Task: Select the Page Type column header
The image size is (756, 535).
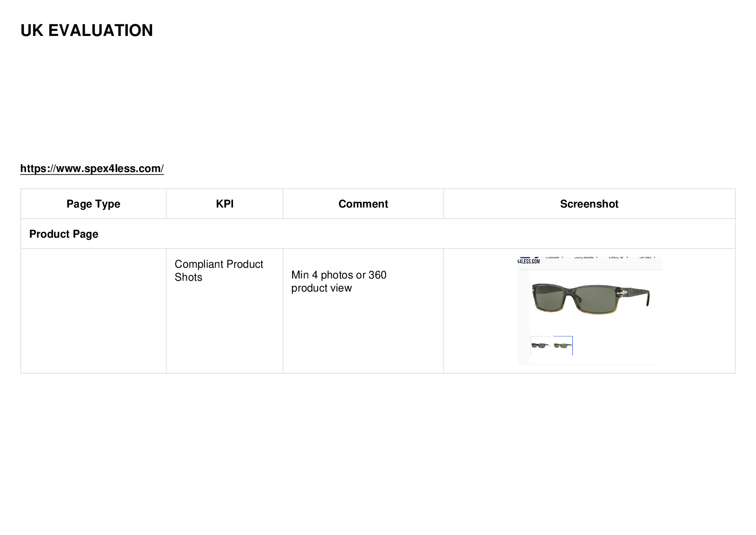Action: point(93,204)
